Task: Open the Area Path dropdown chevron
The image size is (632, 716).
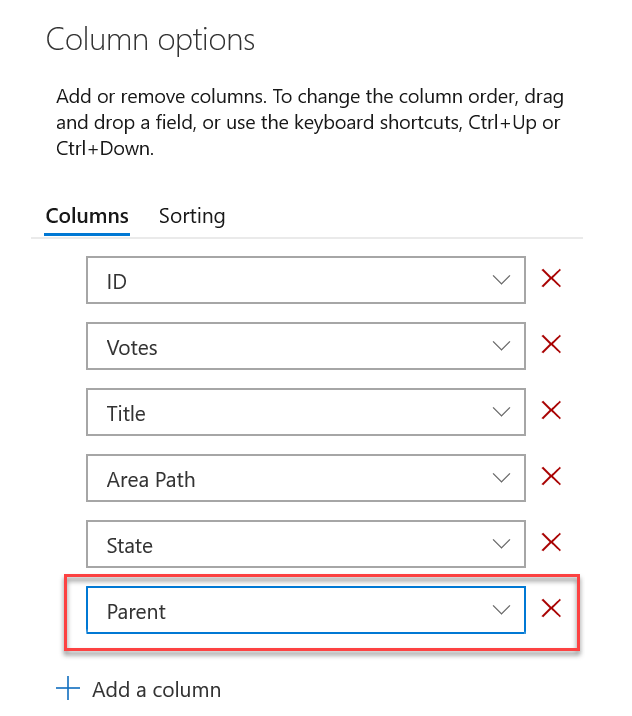Action: [x=503, y=479]
